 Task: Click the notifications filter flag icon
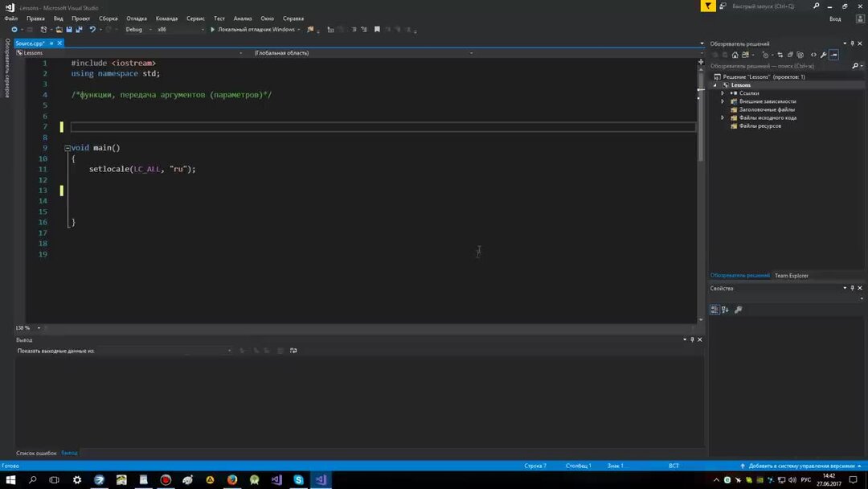pyautogui.click(x=708, y=6)
